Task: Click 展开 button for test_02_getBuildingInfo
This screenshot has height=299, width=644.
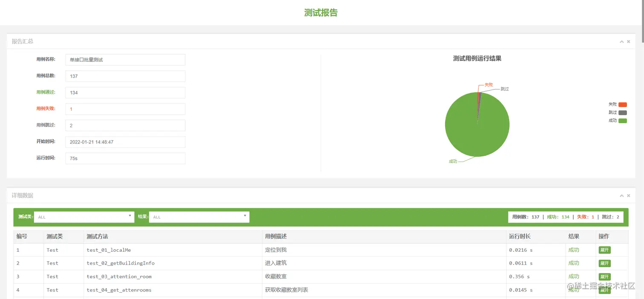Action: 604,263
